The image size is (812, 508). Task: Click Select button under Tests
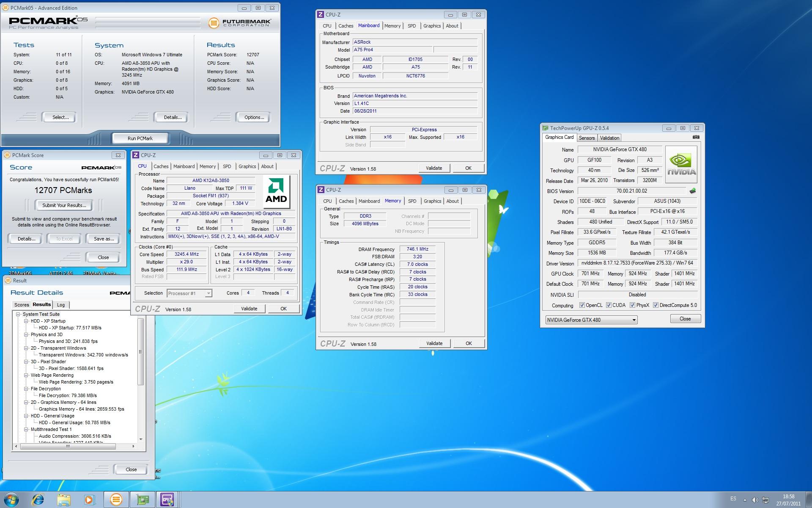60,117
